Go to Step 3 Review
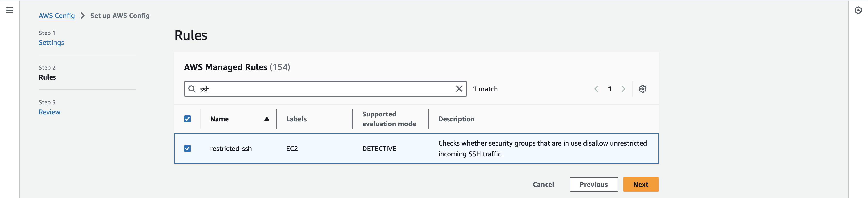Screen dimensions: 868x198 (x=50, y=112)
